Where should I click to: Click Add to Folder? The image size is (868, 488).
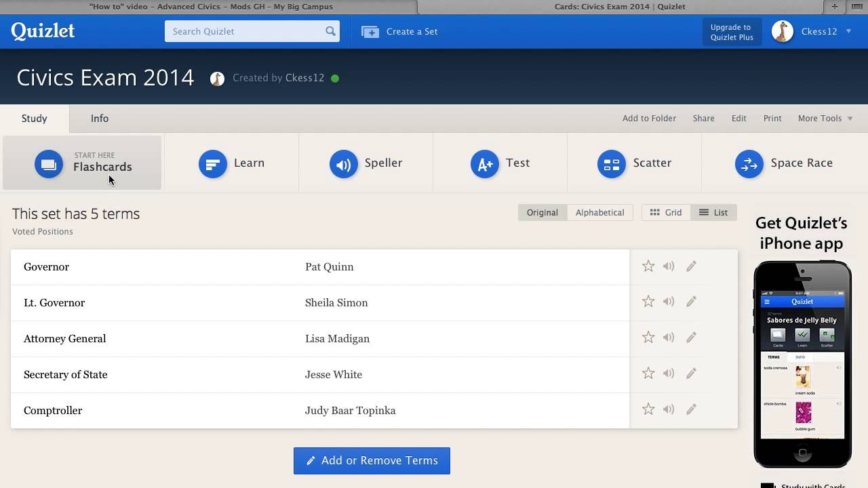tap(649, 118)
